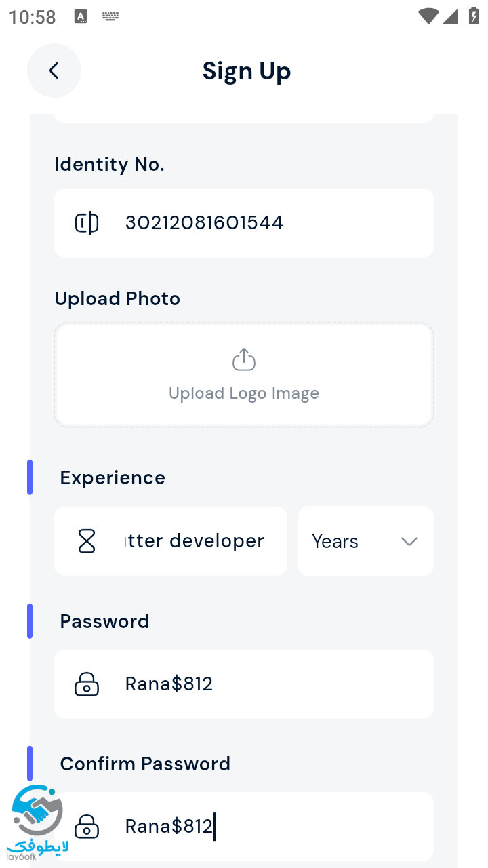The image size is (488, 868).
Task: Click the Sign Up page title
Action: pos(247,71)
